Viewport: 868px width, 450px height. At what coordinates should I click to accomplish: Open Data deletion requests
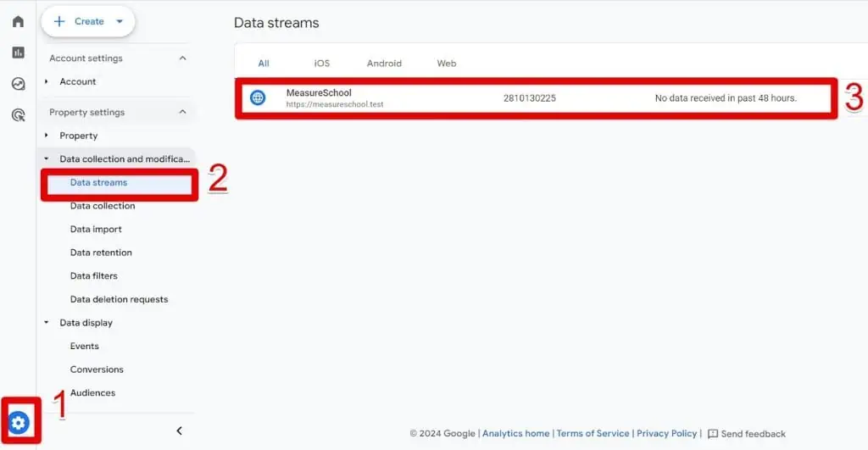[119, 299]
